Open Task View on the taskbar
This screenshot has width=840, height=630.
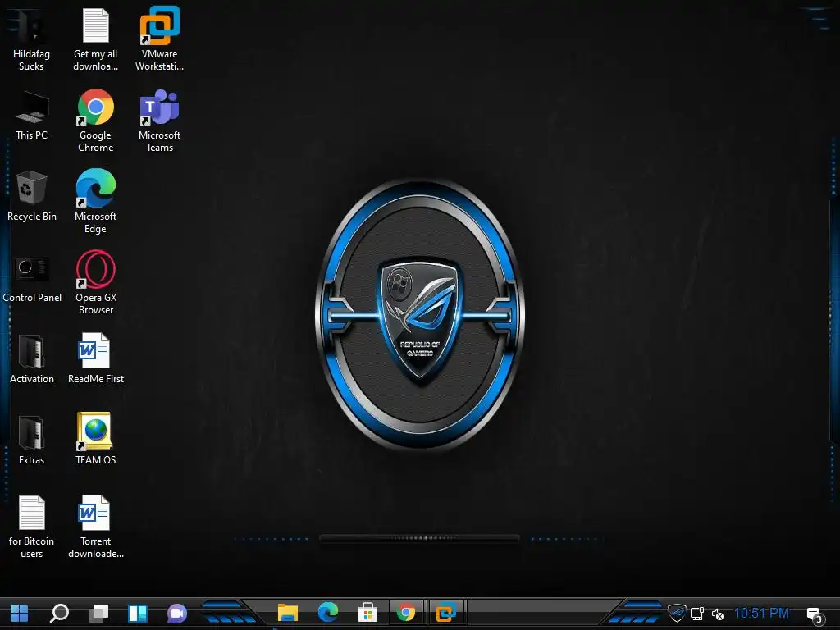(98, 614)
